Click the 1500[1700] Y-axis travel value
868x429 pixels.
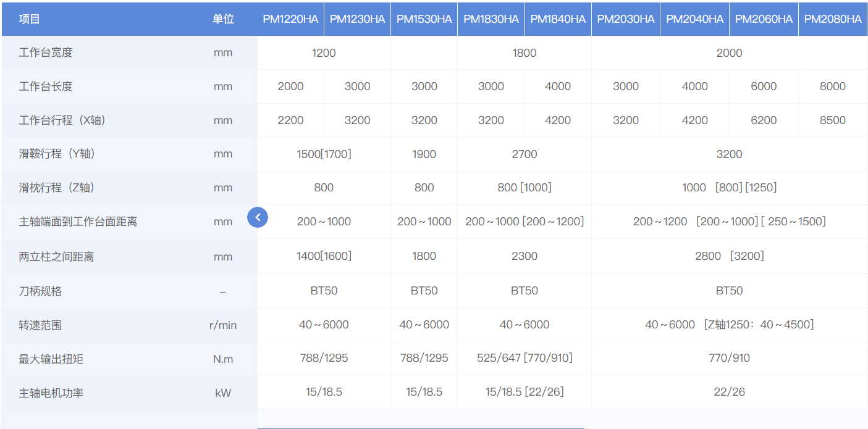pos(324,154)
